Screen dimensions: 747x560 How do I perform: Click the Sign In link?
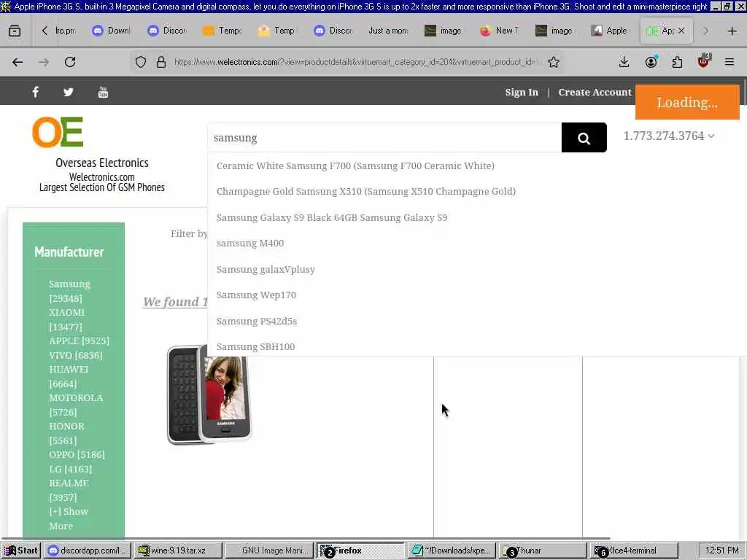[x=522, y=92]
